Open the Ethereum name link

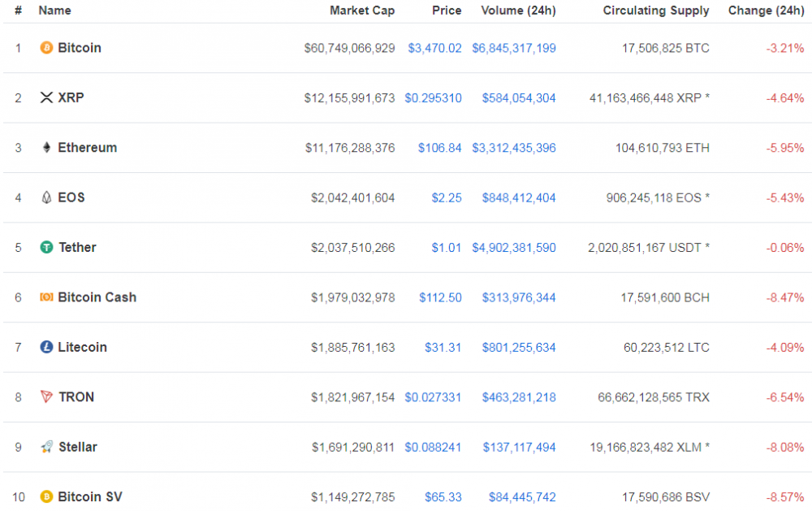87,148
